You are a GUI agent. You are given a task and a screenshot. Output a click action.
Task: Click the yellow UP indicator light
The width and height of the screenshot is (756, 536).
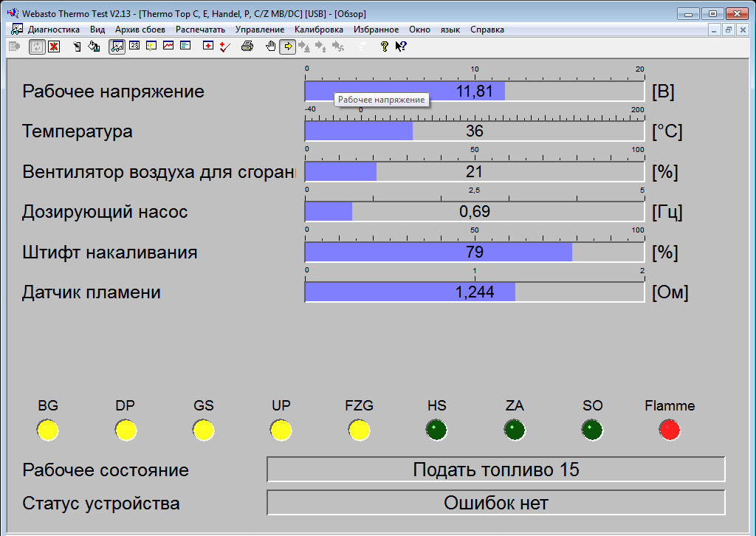(x=281, y=430)
